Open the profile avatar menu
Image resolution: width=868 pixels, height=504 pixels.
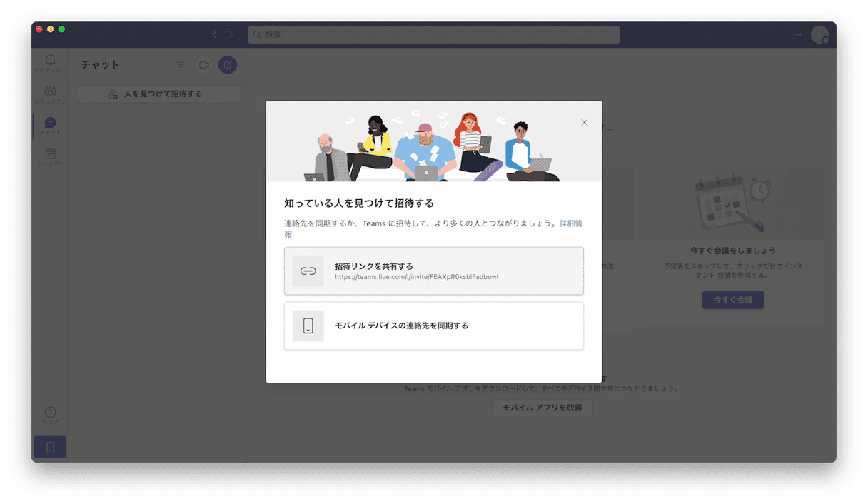point(819,34)
